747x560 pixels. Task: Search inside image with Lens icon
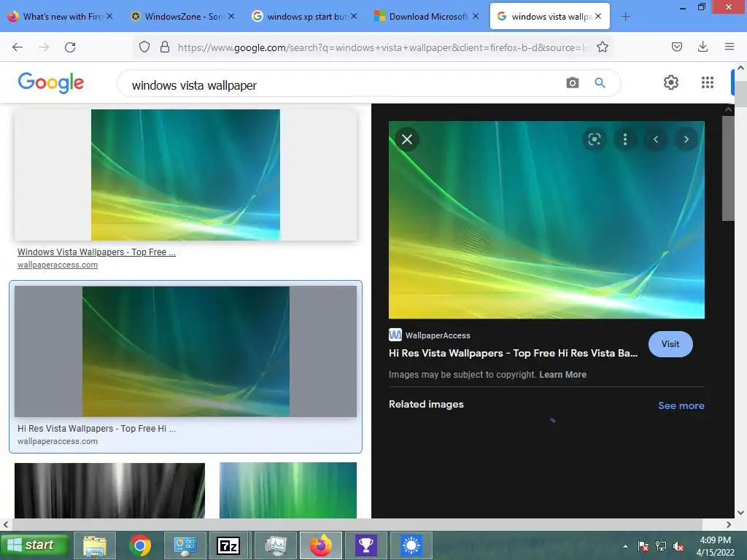pos(594,139)
